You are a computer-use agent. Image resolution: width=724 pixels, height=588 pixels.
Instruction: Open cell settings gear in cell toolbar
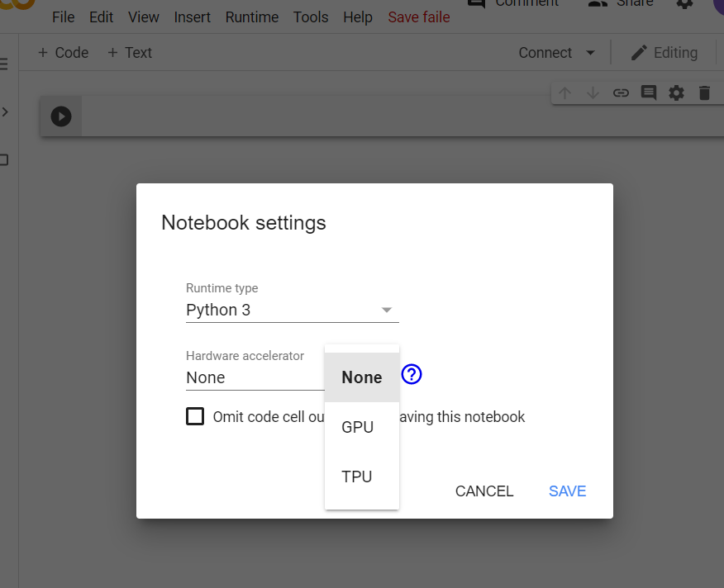[x=676, y=93]
